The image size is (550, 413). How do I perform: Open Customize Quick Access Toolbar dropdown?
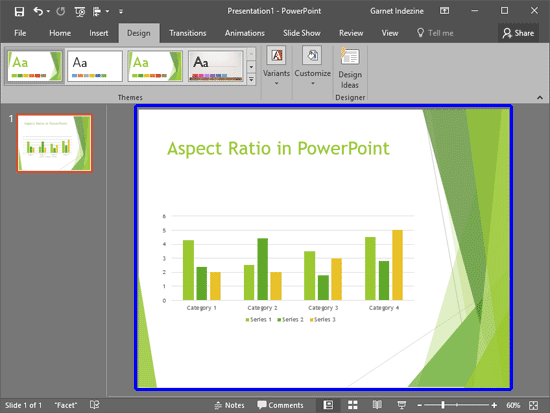(121, 12)
